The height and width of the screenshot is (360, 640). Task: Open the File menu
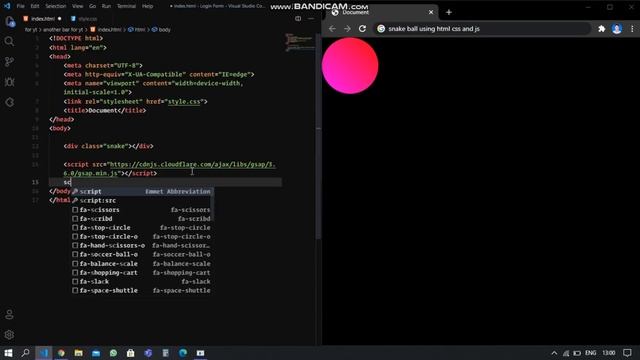pyautogui.click(x=20, y=6)
